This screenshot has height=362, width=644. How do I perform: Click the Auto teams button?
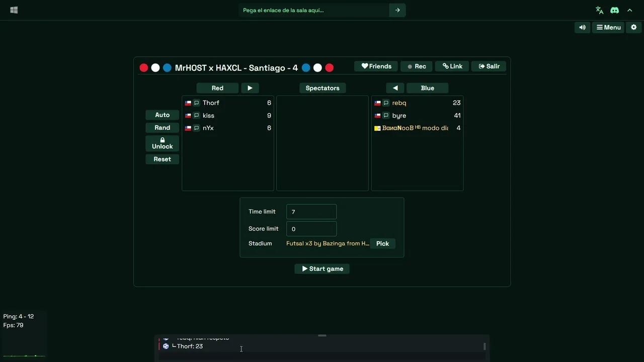(162, 115)
